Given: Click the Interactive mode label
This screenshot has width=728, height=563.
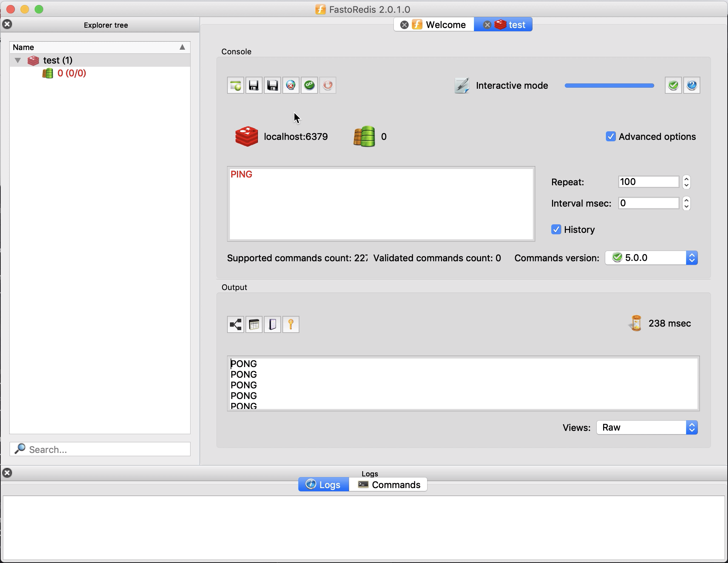Looking at the screenshot, I should click(x=512, y=86).
